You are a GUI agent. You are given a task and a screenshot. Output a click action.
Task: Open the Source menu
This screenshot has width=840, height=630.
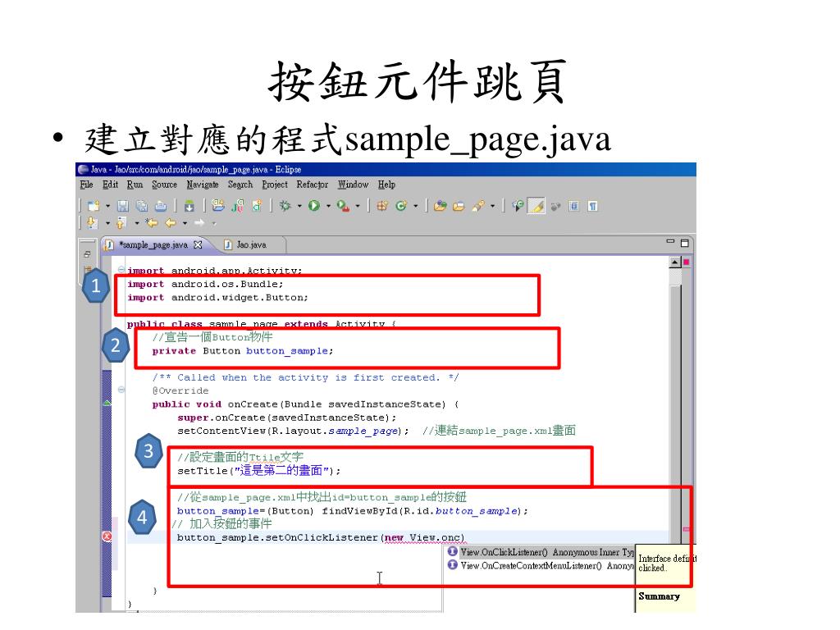[x=164, y=185]
